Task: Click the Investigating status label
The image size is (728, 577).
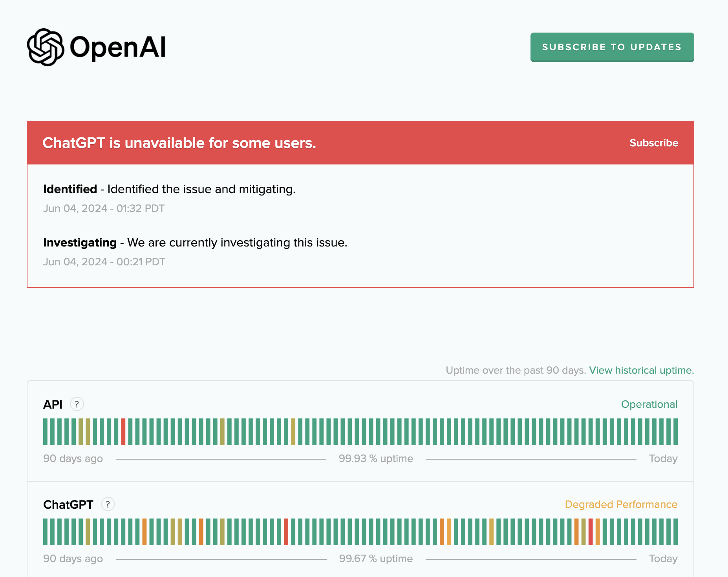Action: 80,243
